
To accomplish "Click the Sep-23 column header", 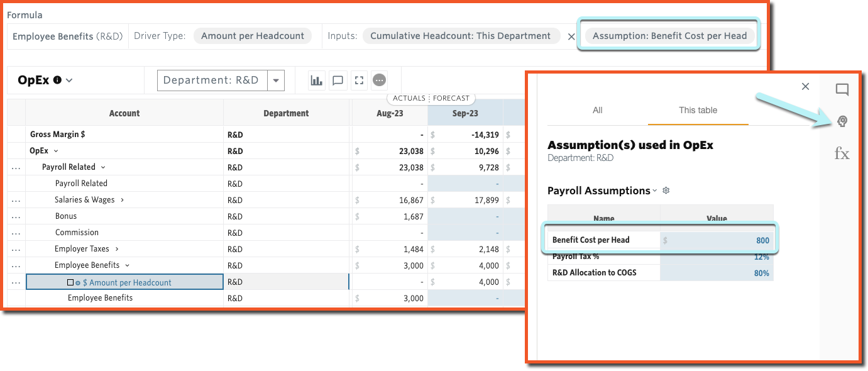I will click(x=465, y=113).
